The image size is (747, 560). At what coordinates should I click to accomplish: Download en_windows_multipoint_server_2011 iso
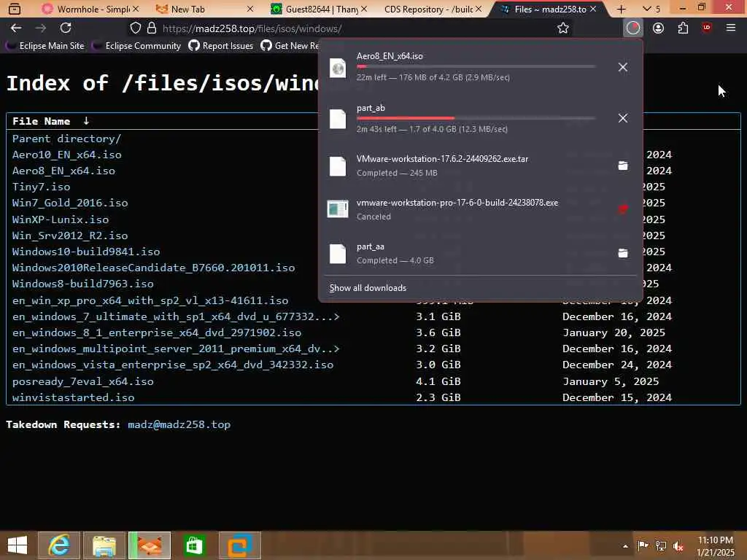click(x=176, y=349)
